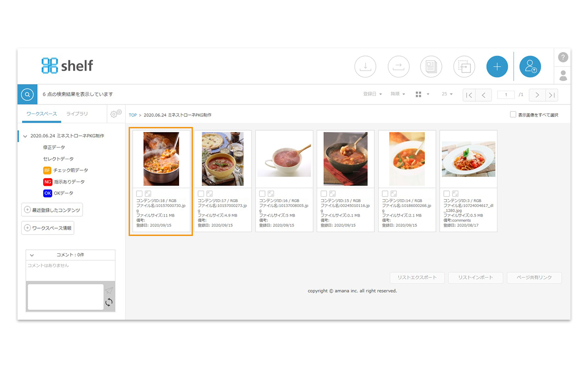
Task: Collapse the コメント：0件 panel chevron
Action: (32, 255)
